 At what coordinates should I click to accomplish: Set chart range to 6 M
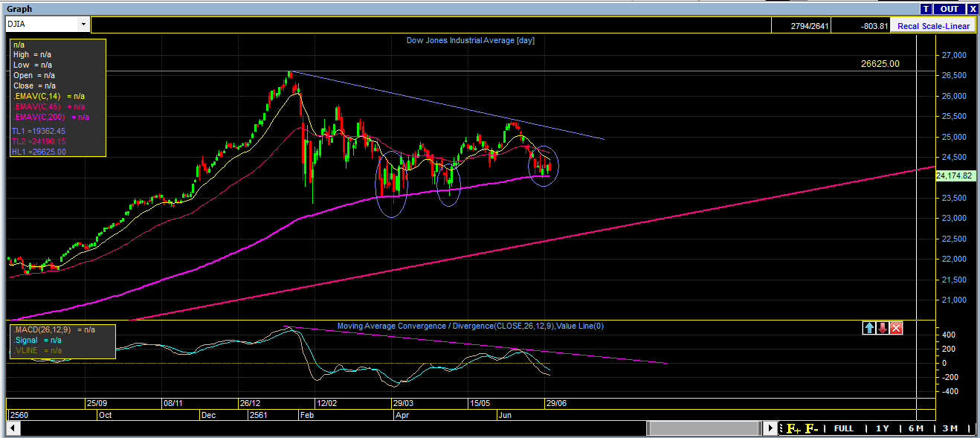916,428
